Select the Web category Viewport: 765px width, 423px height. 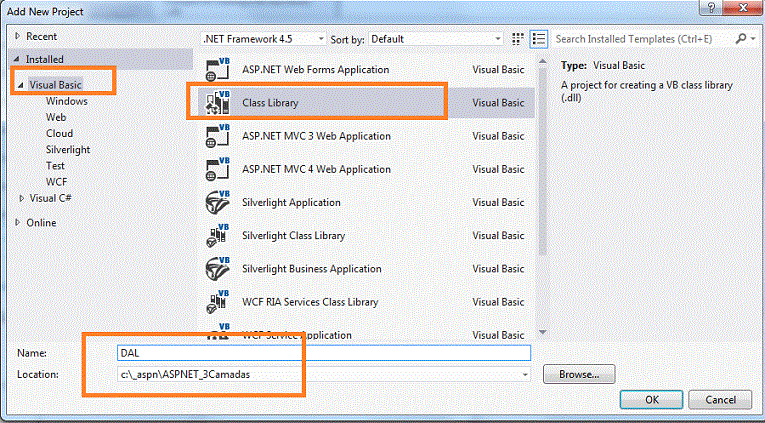(x=56, y=117)
